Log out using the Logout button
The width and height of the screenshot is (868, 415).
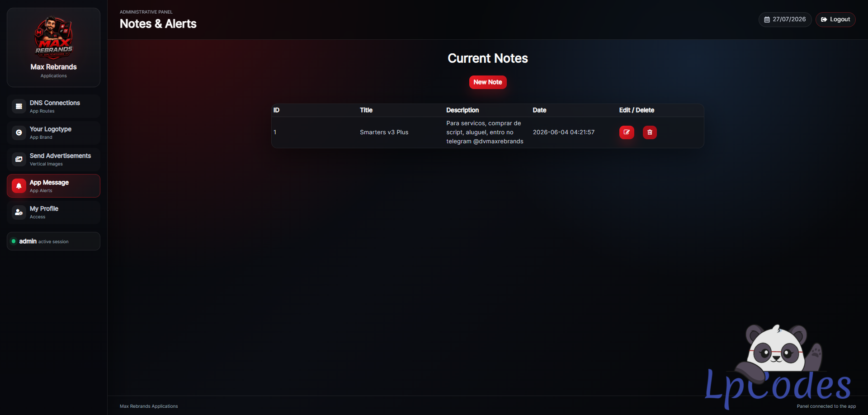[835, 19]
